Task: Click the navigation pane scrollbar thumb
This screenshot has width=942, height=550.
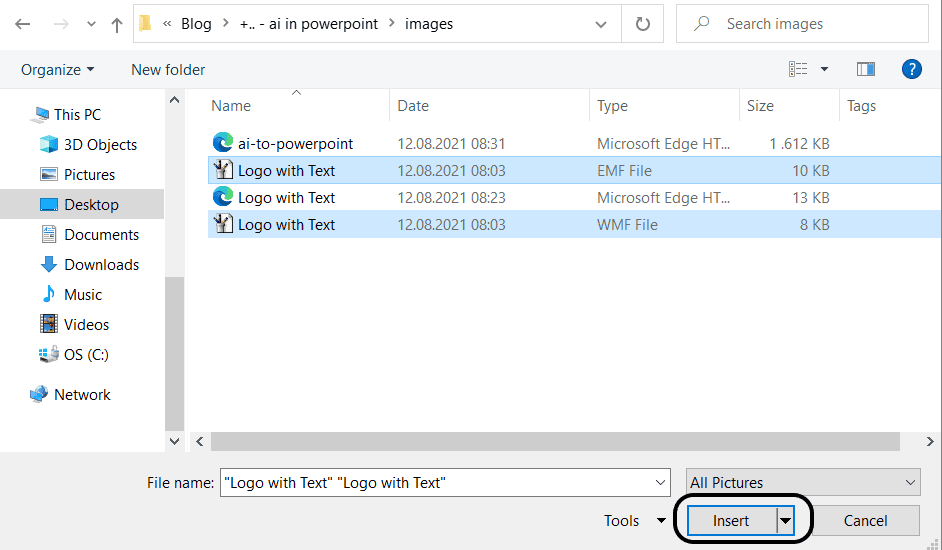Action: coord(174,354)
